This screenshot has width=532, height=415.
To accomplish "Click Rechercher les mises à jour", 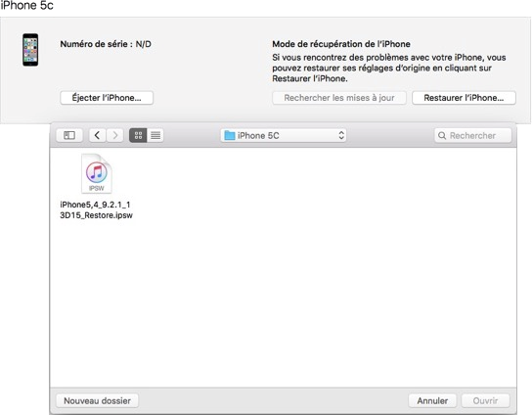I will (339, 98).
